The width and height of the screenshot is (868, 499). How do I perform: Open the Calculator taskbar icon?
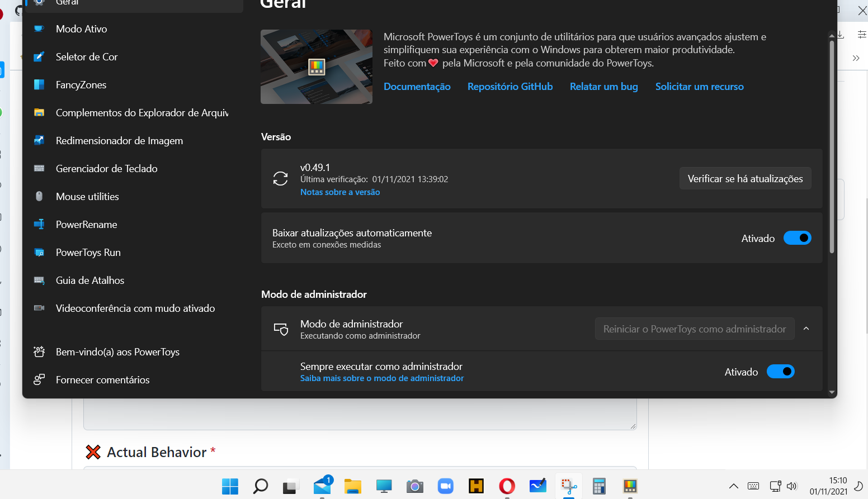point(599,486)
